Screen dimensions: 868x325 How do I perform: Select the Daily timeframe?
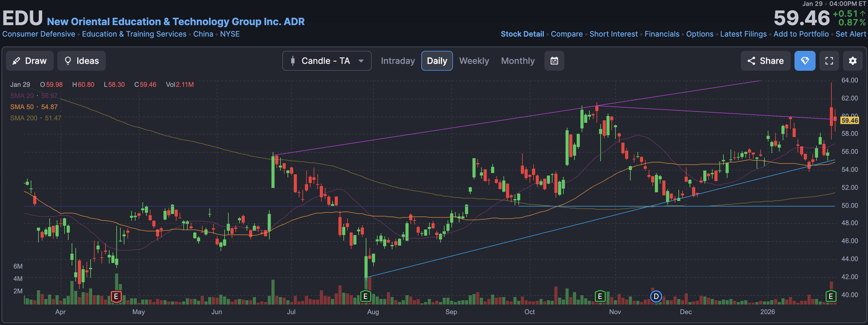[437, 61]
